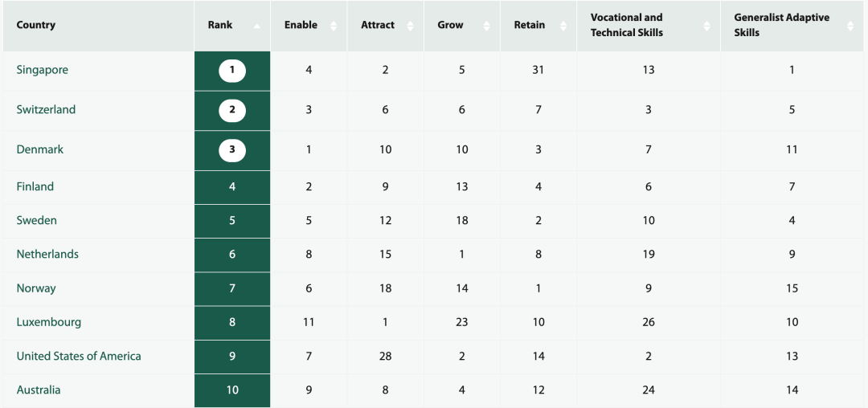This screenshot has height=408, width=868.
Task: Click the Country column header
Action: tap(36, 25)
